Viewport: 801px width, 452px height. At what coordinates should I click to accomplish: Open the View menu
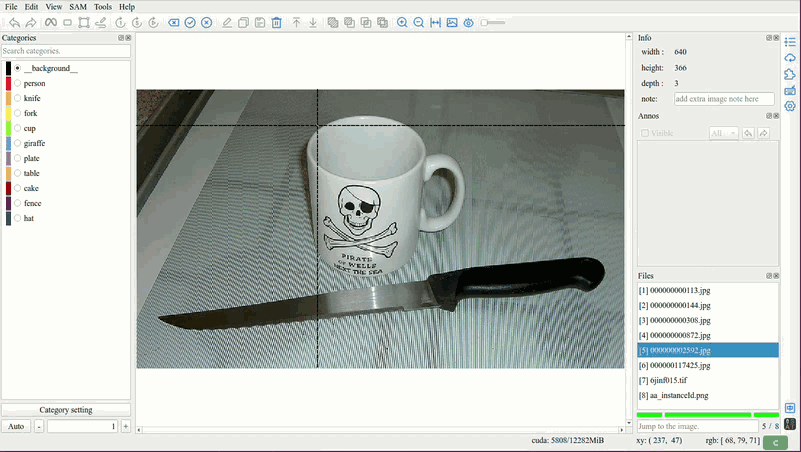tap(54, 7)
